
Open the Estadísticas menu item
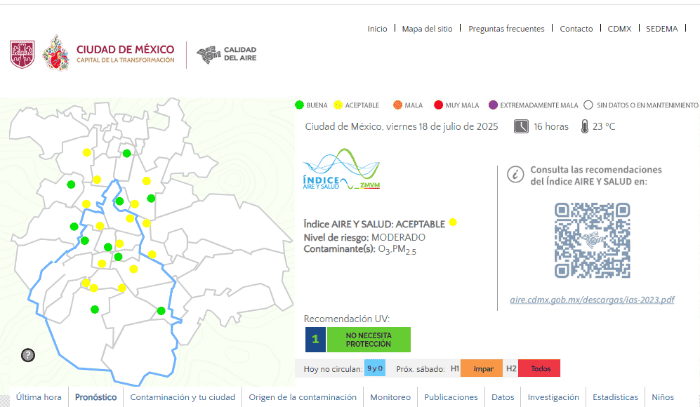(614, 397)
